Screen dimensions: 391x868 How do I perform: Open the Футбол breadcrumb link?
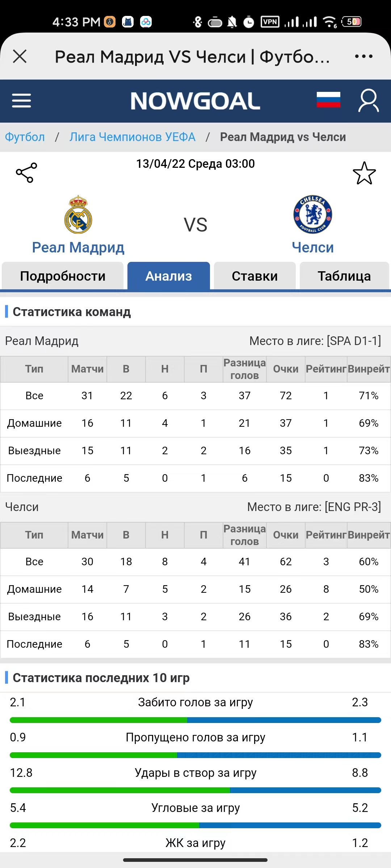(x=25, y=137)
